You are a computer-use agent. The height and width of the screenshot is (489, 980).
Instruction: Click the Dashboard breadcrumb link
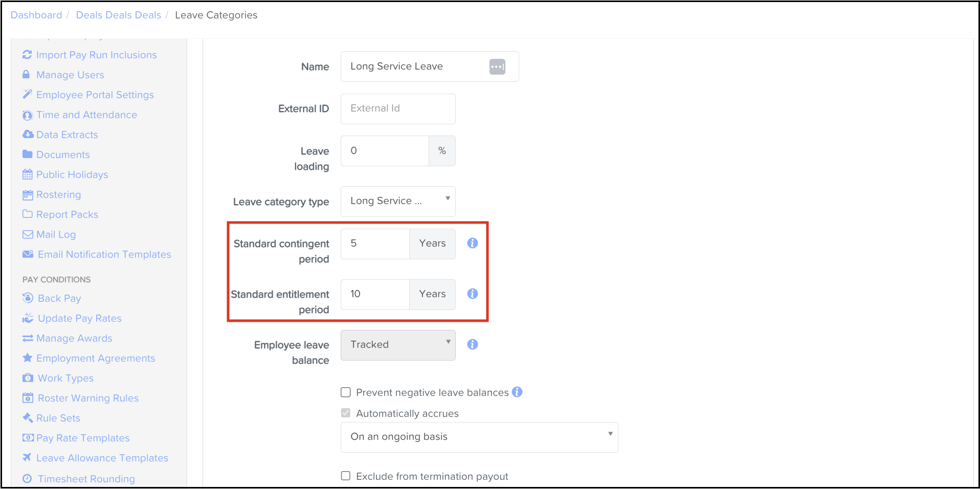tap(36, 15)
